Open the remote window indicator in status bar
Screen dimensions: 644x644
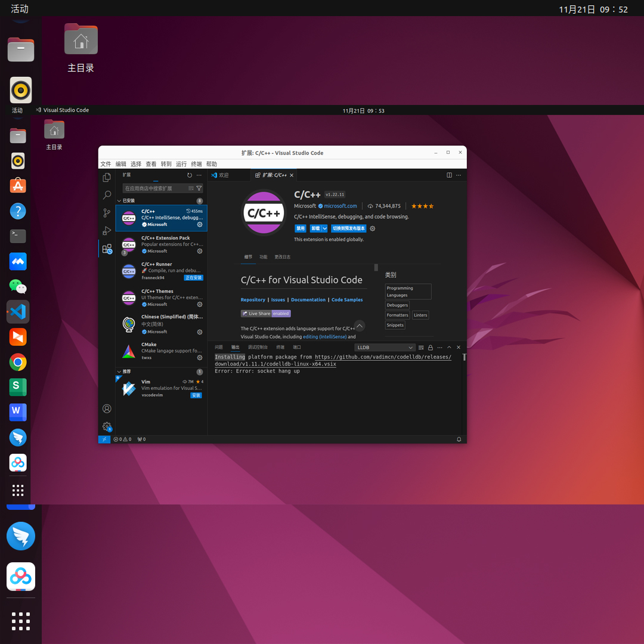(x=104, y=439)
